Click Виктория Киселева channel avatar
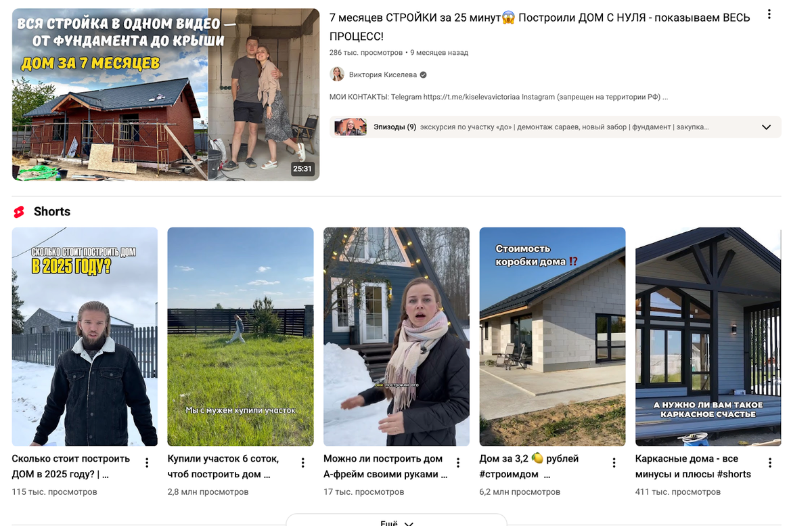This screenshot has width=812, height=526. click(x=337, y=74)
